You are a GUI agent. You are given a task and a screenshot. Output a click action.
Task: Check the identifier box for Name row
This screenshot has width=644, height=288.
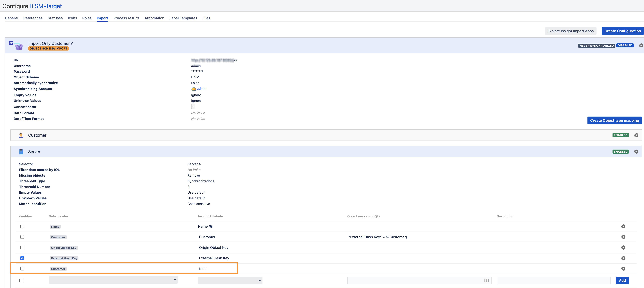coord(22,226)
